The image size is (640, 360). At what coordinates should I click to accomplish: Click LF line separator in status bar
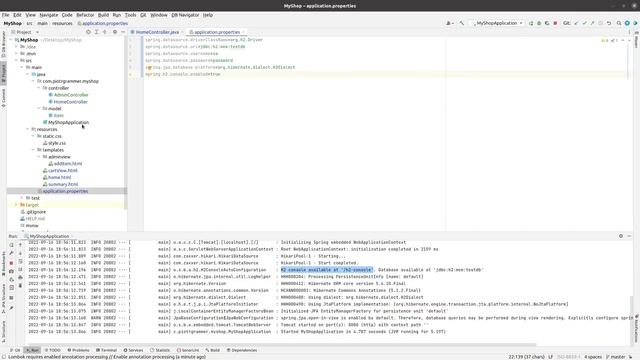click(550, 357)
